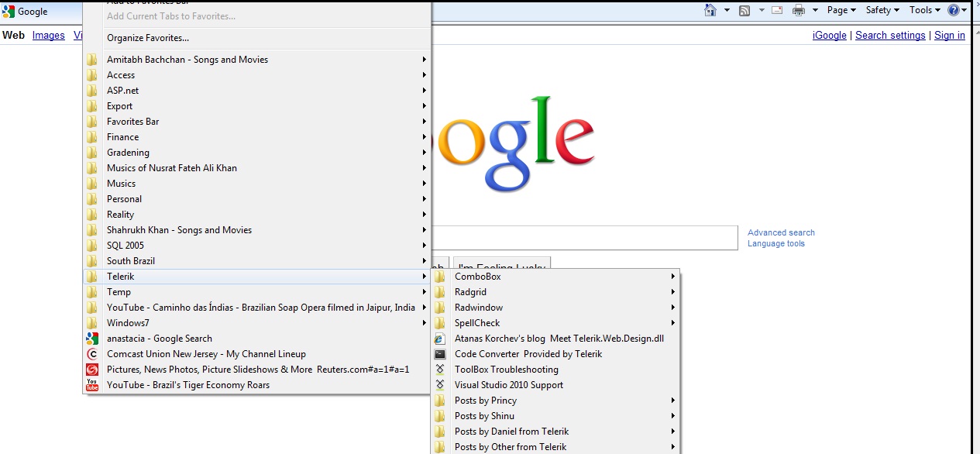Click the RSS feeds icon
The height and width of the screenshot is (454, 980).
[744, 10]
